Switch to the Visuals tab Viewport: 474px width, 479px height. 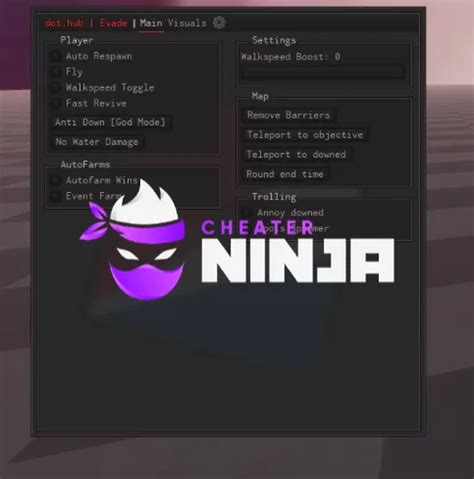tap(187, 23)
